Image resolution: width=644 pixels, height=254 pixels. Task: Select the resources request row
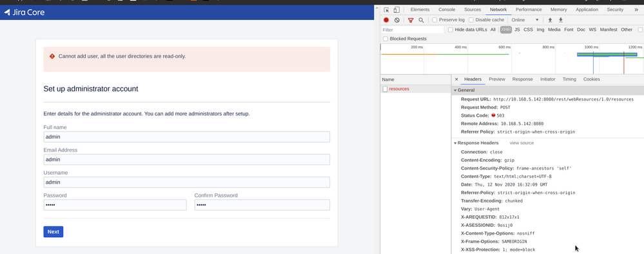[416, 89]
